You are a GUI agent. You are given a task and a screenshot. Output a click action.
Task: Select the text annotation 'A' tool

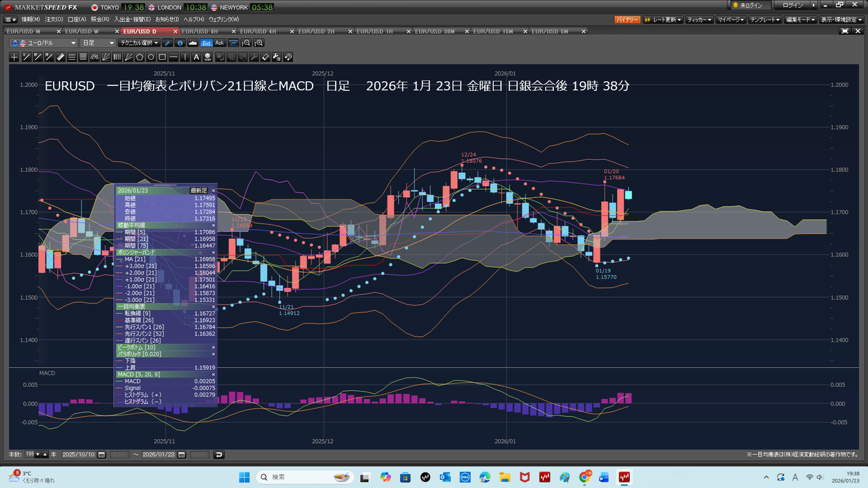pos(197,57)
